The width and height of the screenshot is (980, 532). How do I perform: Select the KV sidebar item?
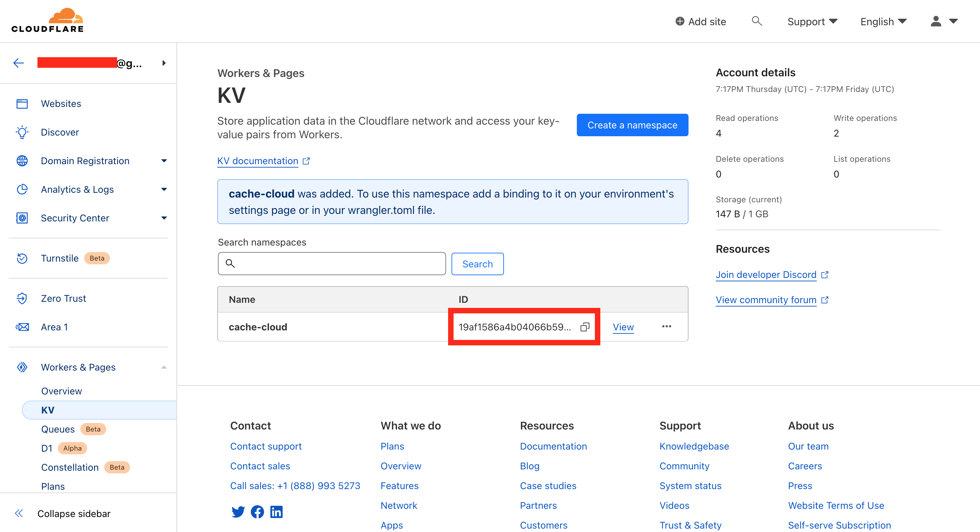pyautogui.click(x=99, y=410)
